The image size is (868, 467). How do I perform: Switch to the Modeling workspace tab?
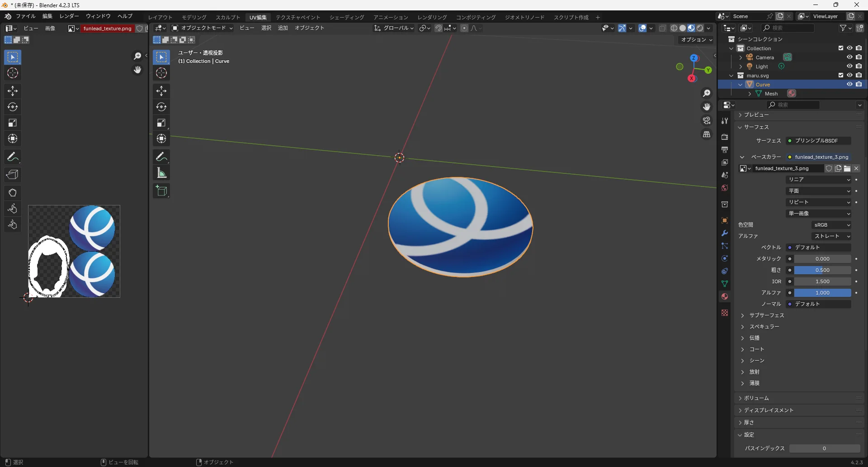click(x=194, y=17)
